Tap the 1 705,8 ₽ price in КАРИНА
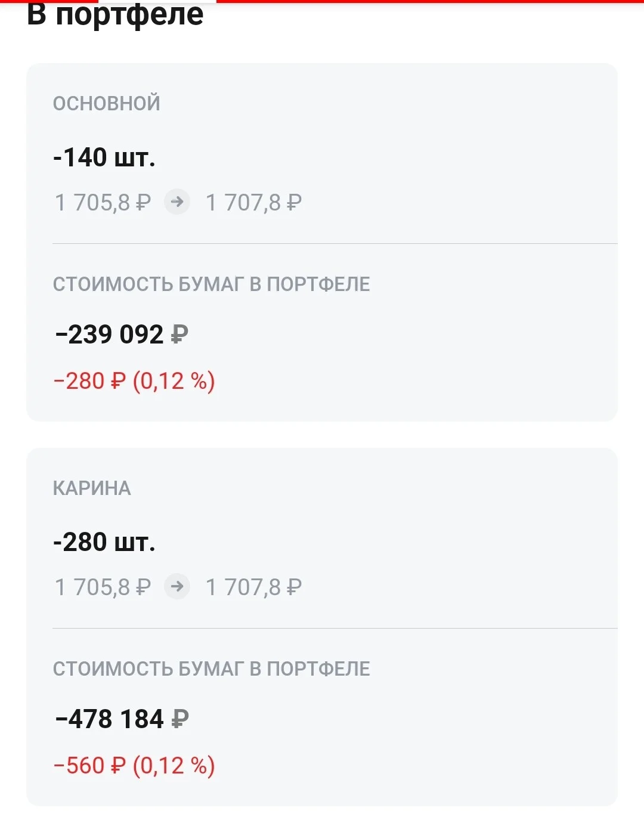644x817 pixels. click(103, 587)
